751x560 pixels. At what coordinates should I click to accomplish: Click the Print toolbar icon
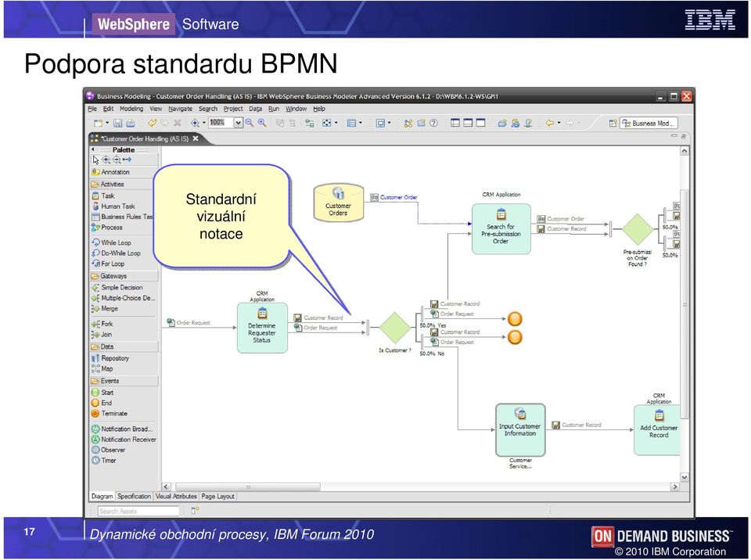(131, 123)
